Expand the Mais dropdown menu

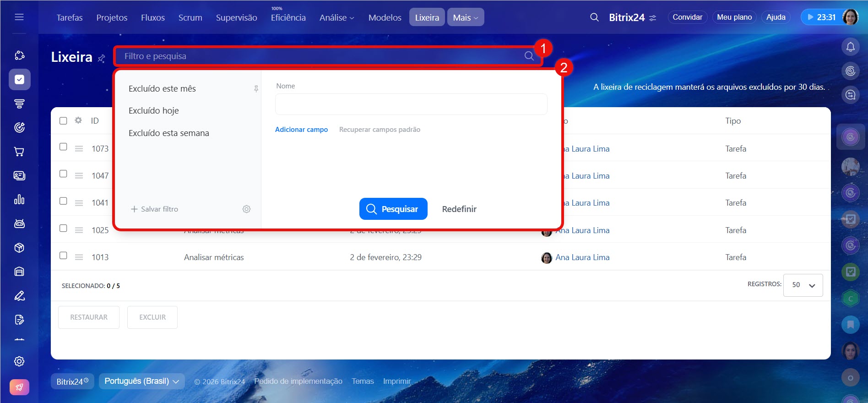pyautogui.click(x=465, y=17)
